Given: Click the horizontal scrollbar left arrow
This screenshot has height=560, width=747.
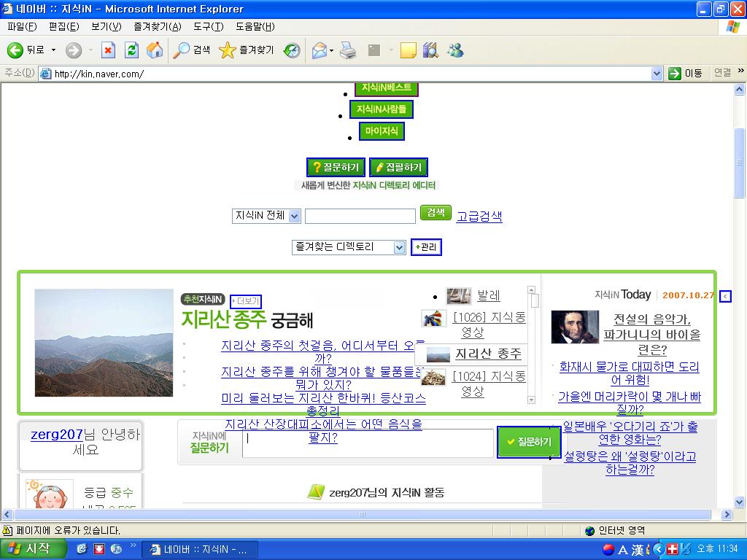Looking at the screenshot, I should point(7,514).
